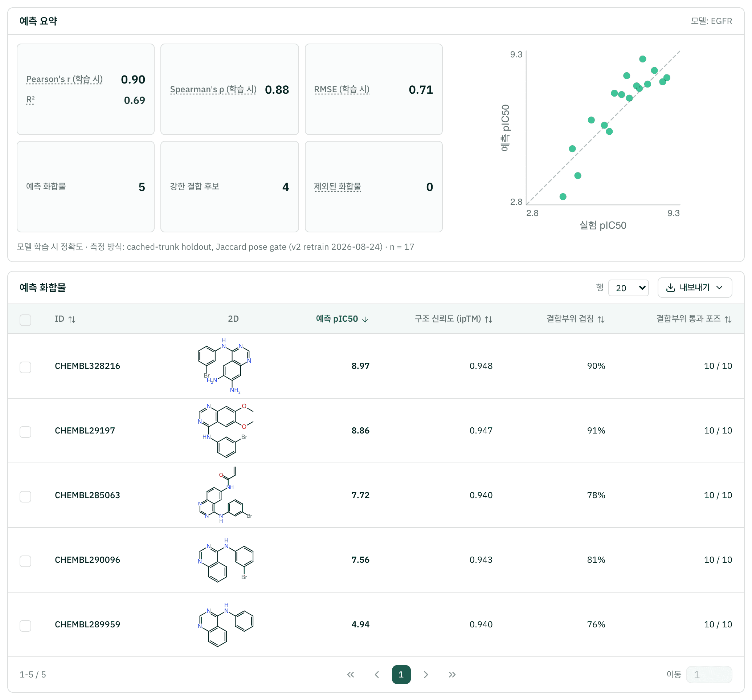Click the CHEMBL29197 ID cell
This screenshot has height=700, width=752.
[85, 431]
